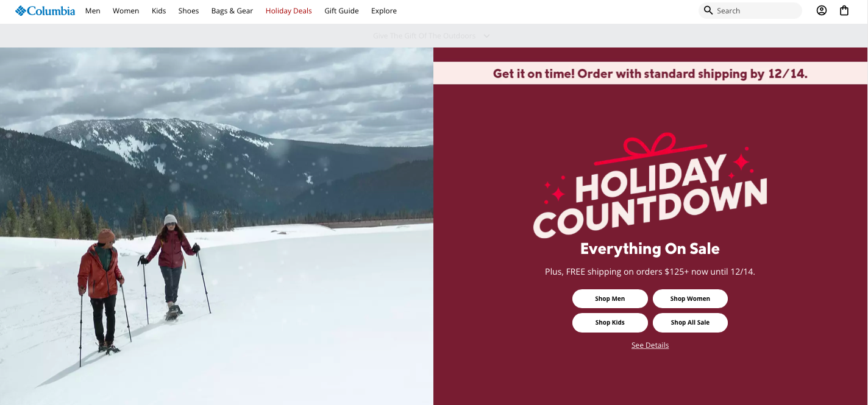Click the Shop Women button

(690, 299)
